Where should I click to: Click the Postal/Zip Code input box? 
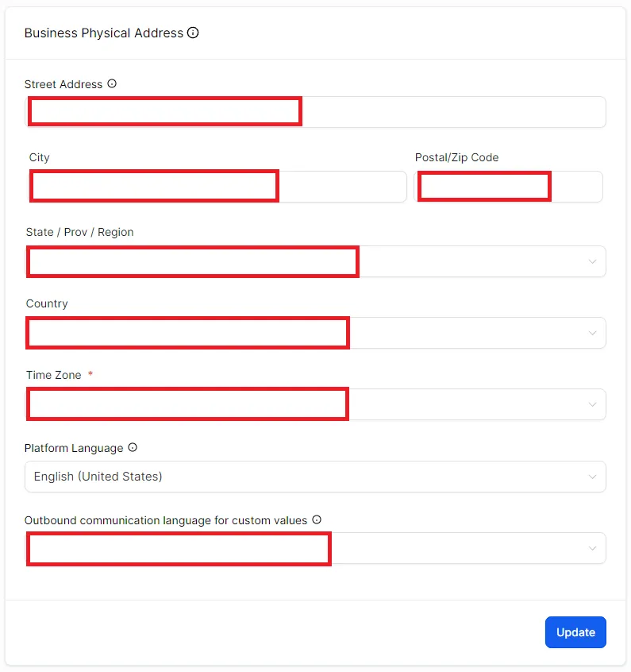click(x=509, y=187)
